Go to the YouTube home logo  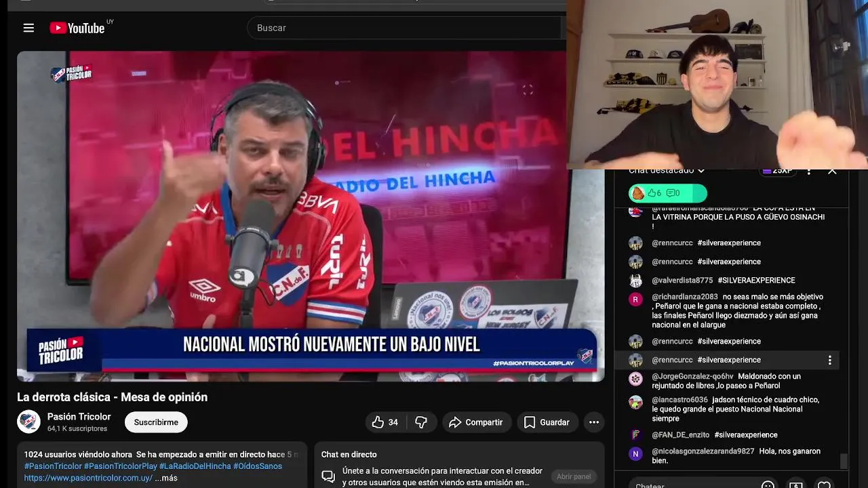pyautogui.click(x=77, y=28)
